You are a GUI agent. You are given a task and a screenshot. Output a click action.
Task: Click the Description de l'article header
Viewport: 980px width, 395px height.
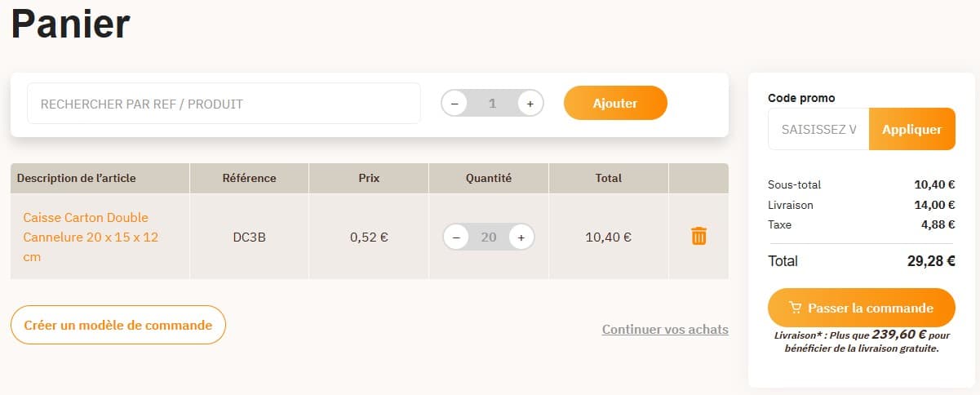pos(77,178)
